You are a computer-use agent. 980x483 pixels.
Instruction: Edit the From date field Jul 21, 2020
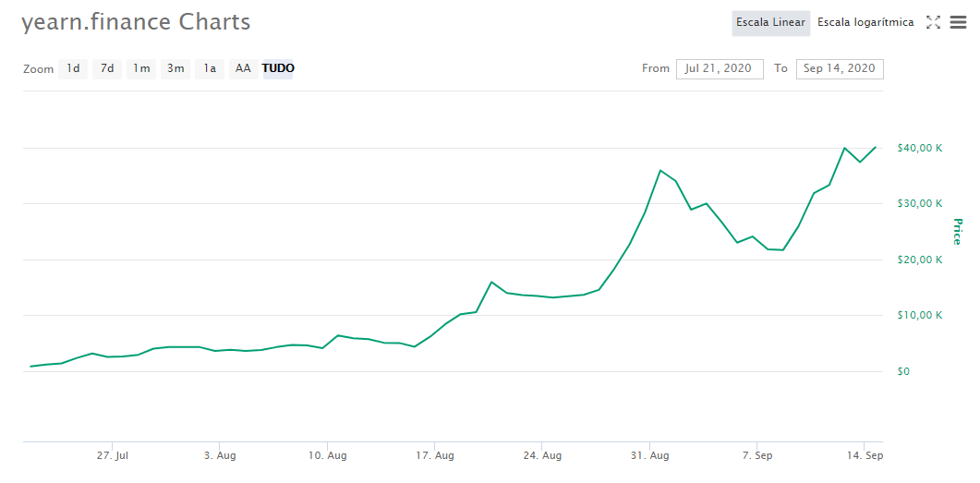tap(720, 68)
